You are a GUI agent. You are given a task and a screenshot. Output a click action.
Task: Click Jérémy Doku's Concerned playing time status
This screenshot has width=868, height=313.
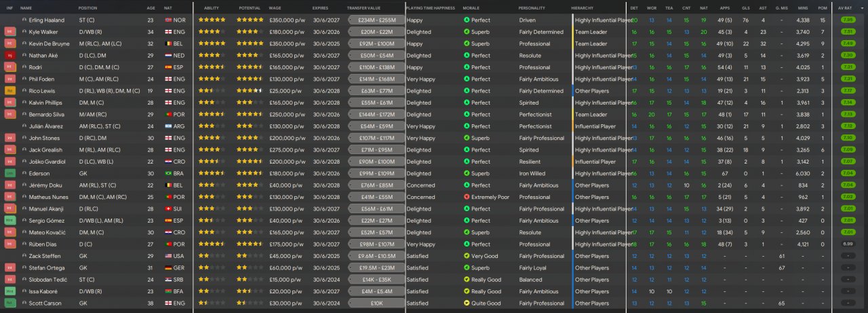point(422,185)
